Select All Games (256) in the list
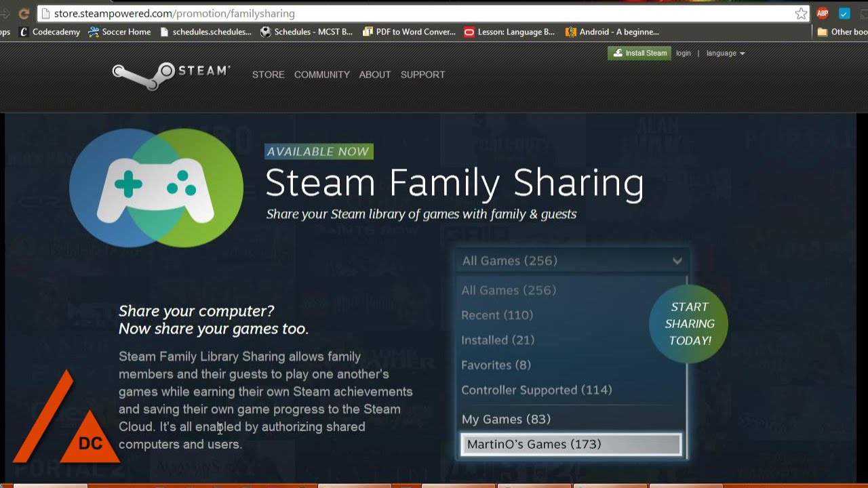 (509, 290)
